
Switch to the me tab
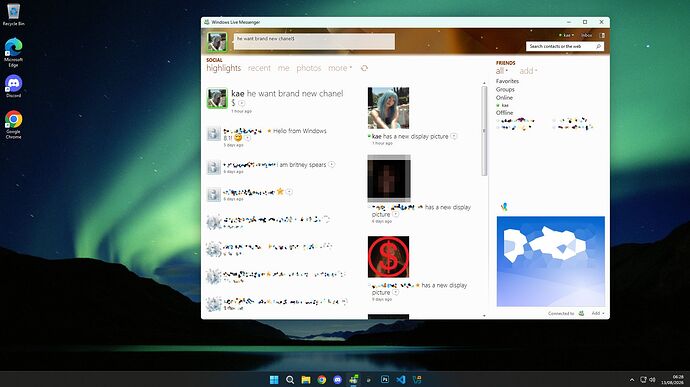pyautogui.click(x=283, y=68)
